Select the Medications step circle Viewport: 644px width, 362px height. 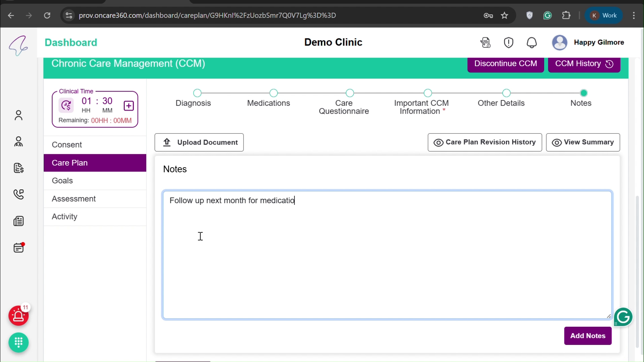pyautogui.click(x=274, y=93)
